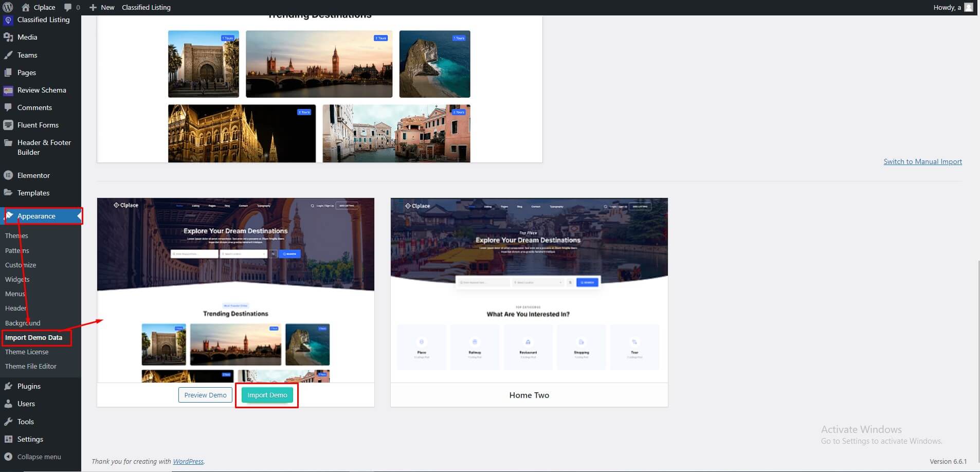This screenshot has height=472, width=980.
Task: Open the comments bubble icon in admin bar
Action: pyautogui.click(x=68, y=7)
